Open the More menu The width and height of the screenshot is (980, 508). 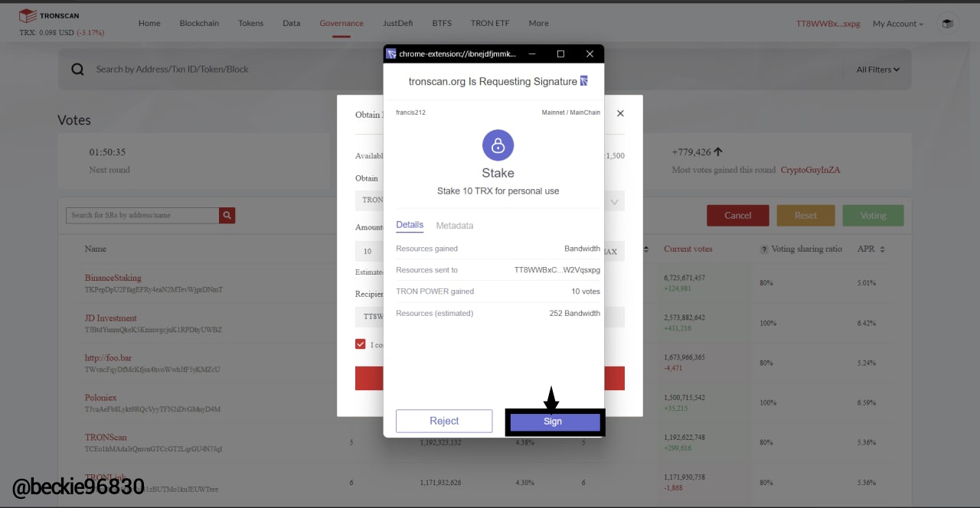click(x=538, y=23)
